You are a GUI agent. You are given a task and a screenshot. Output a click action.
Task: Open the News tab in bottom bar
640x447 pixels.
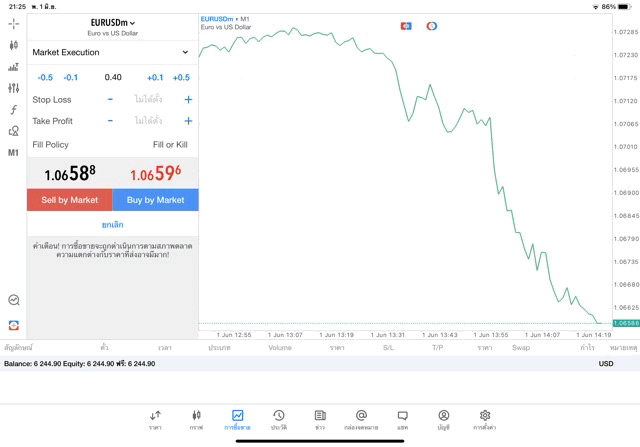pos(320,420)
